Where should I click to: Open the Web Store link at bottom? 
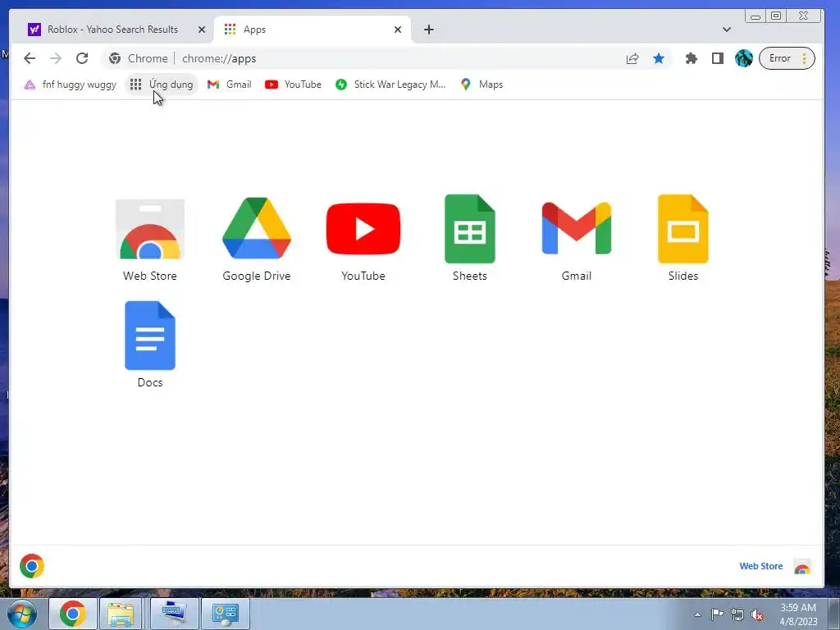point(760,566)
